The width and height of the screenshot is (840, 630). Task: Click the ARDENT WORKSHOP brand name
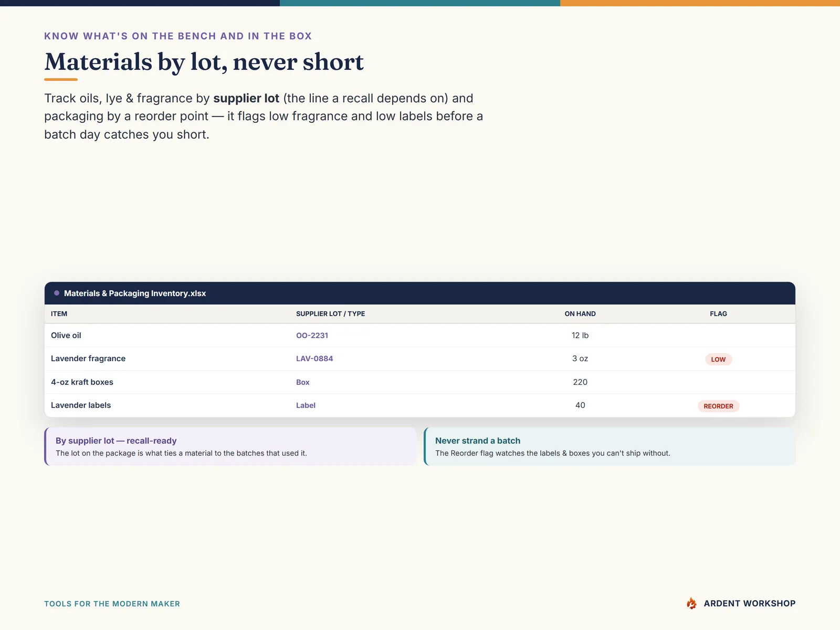click(x=750, y=604)
